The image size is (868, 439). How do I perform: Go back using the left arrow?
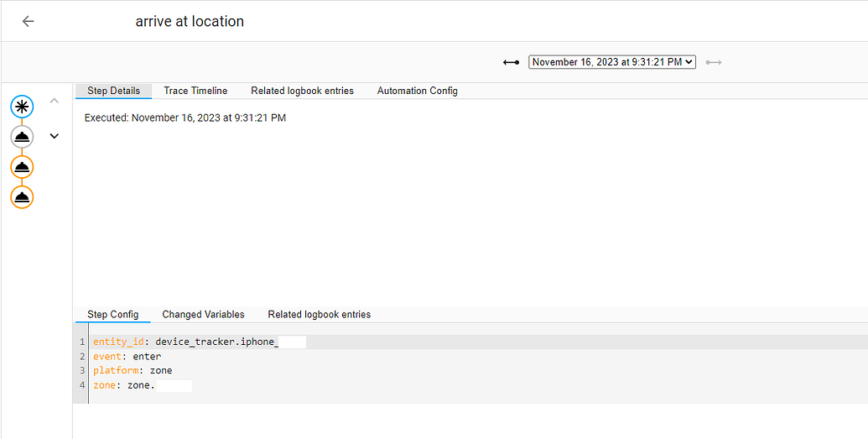[28, 22]
